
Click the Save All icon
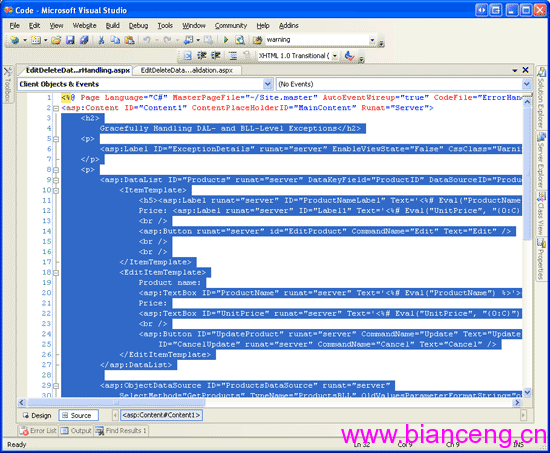(x=84, y=40)
